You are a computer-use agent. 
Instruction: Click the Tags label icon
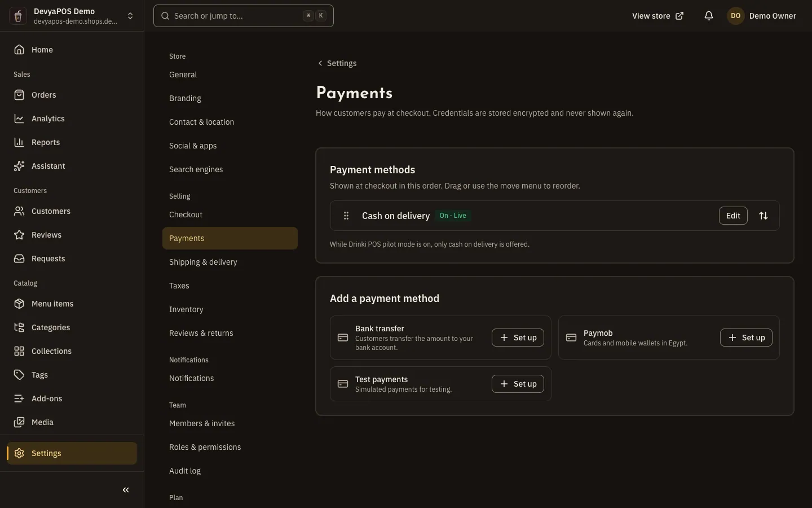pyautogui.click(x=19, y=375)
